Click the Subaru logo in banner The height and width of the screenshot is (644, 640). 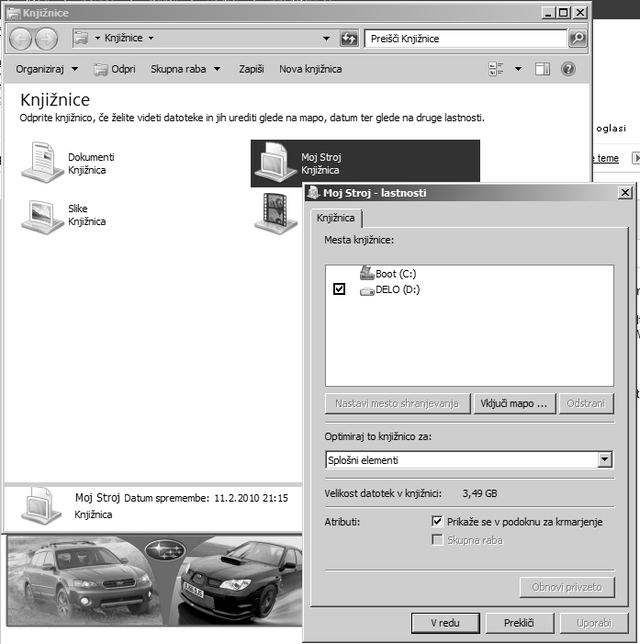tap(165, 550)
